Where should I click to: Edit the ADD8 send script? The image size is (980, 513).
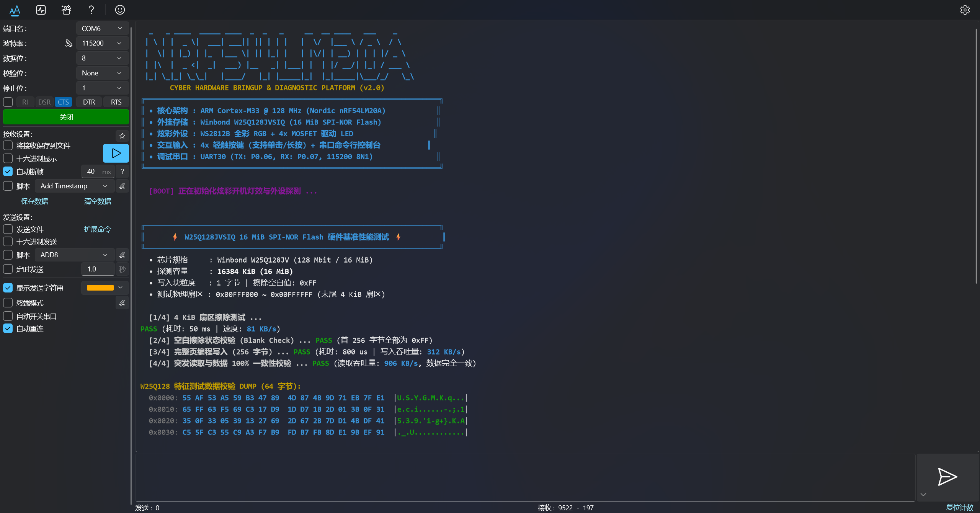[x=122, y=255]
